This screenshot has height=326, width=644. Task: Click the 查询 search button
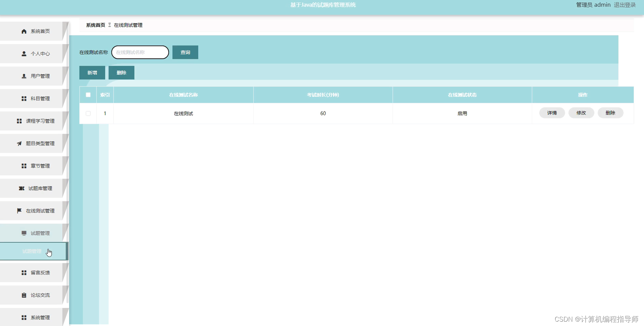pyautogui.click(x=185, y=52)
